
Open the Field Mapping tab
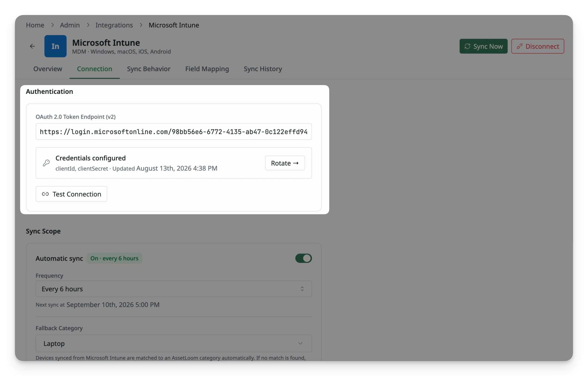(x=207, y=69)
